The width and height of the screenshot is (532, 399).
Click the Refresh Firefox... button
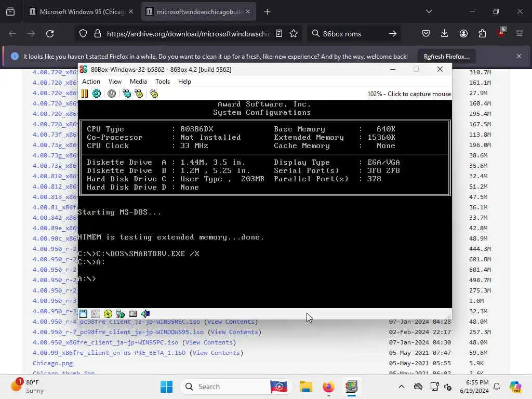(x=446, y=57)
